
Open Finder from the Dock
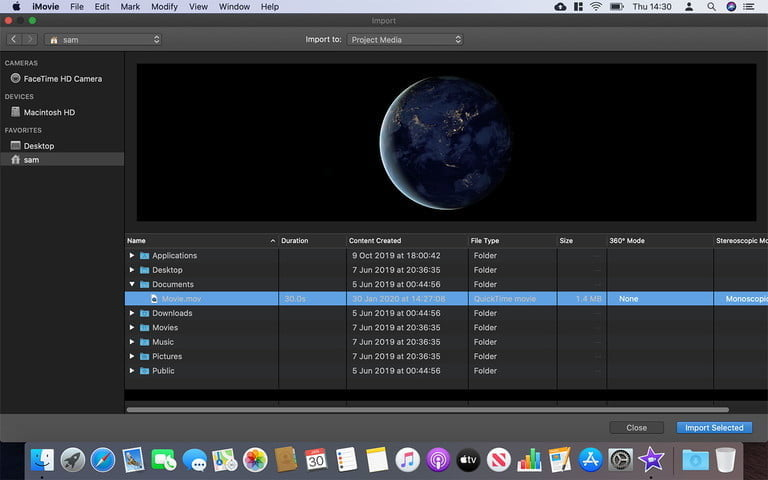coord(42,459)
